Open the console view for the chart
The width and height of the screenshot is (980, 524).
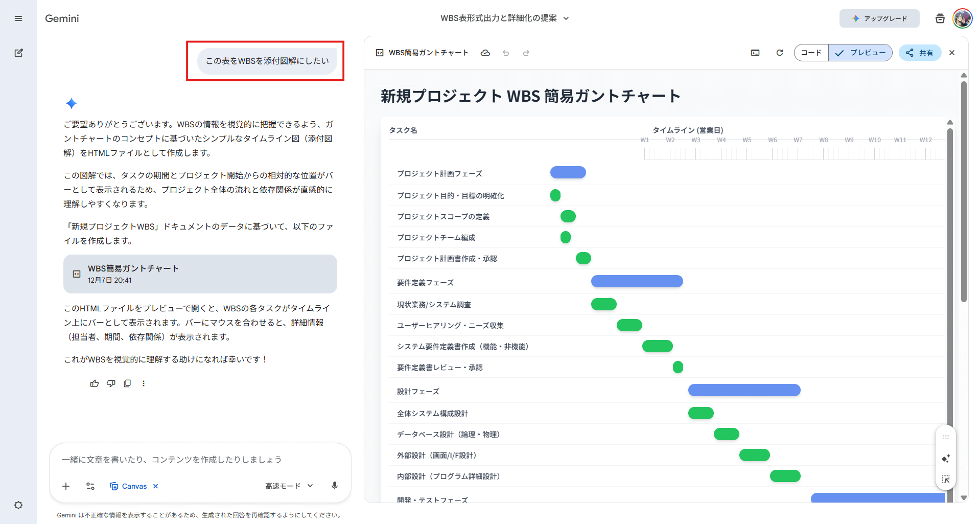pyautogui.click(x=755, y=53)
